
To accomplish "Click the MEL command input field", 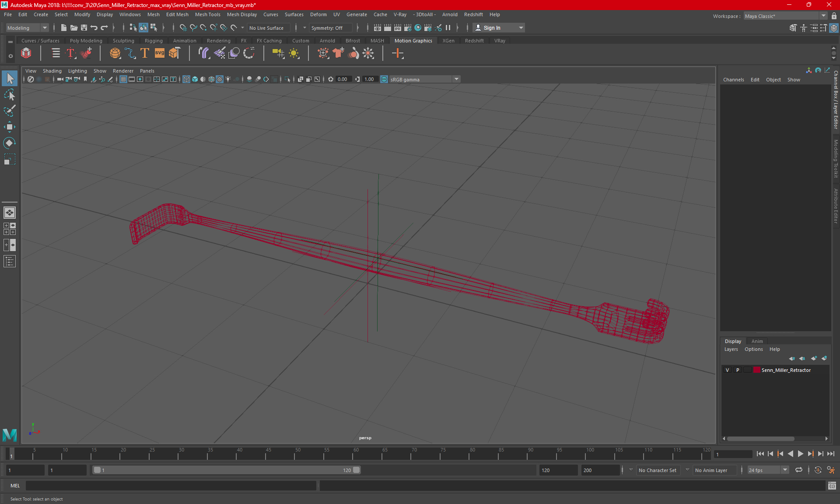I will (x=171, y=486).
